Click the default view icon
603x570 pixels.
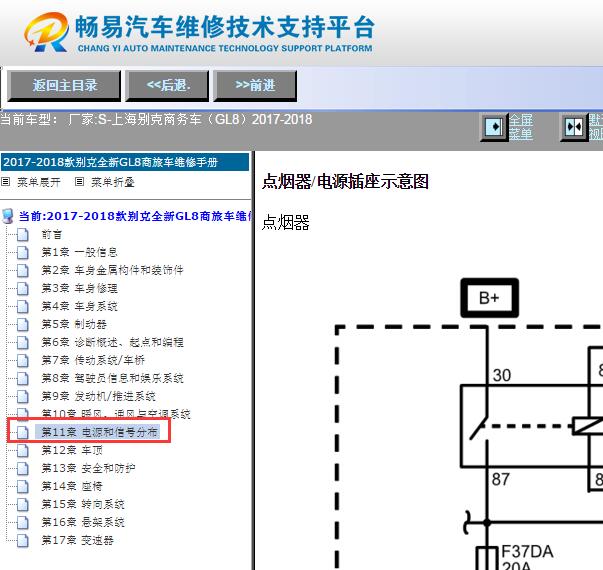click(574, 127)
